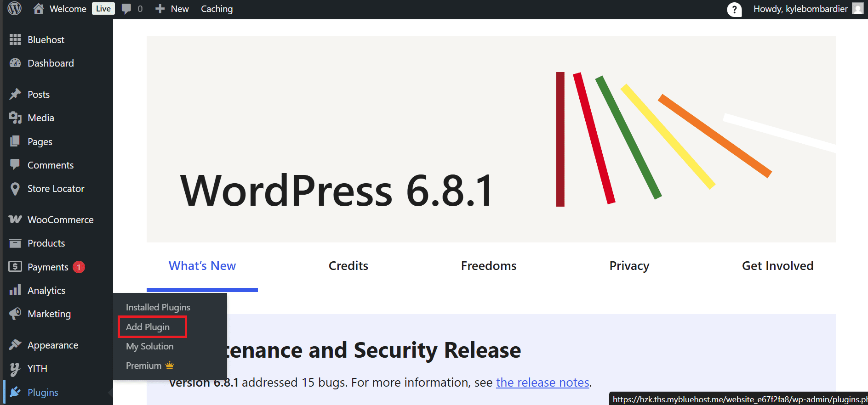Click the Bluehost grid icon

click(x=15, y=39)
